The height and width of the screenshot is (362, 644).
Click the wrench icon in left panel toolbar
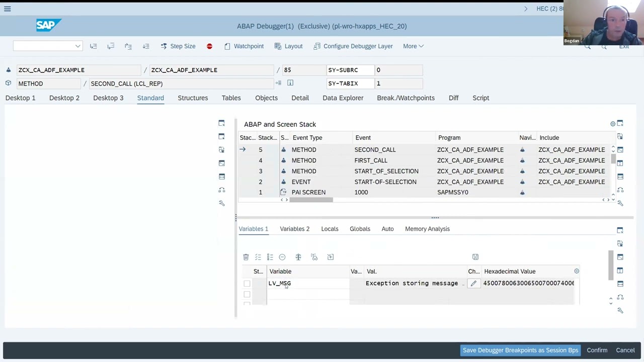221,203
